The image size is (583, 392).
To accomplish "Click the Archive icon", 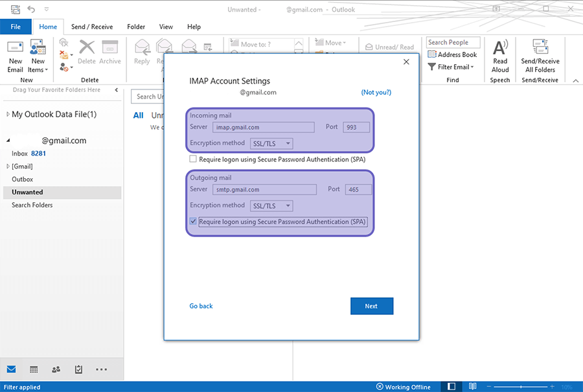I will tap(109, 47).
